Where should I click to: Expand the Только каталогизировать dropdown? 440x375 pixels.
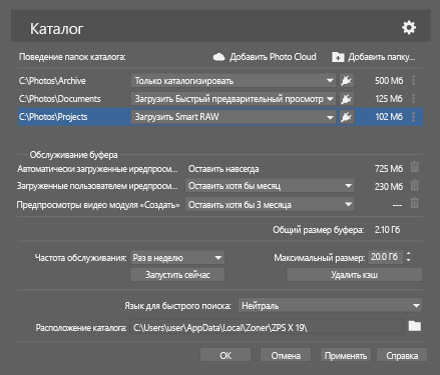[x=233, y=81]
